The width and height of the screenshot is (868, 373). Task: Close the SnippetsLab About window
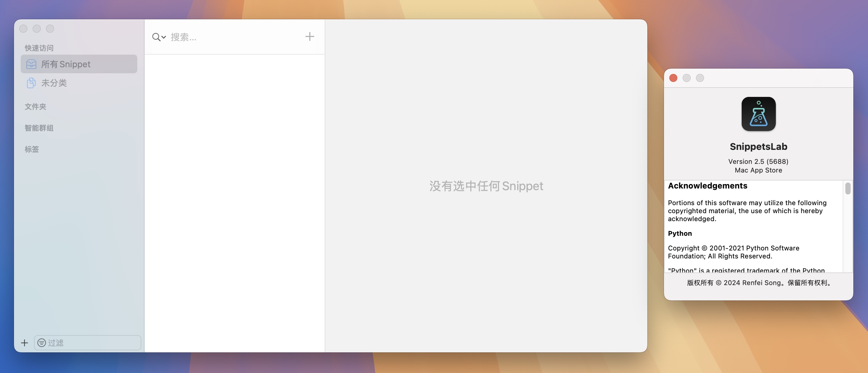673,78
